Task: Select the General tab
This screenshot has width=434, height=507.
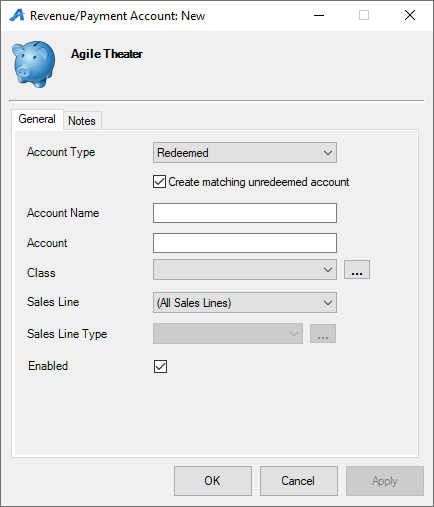Action: pyautogui.click(x=37, y=119)
